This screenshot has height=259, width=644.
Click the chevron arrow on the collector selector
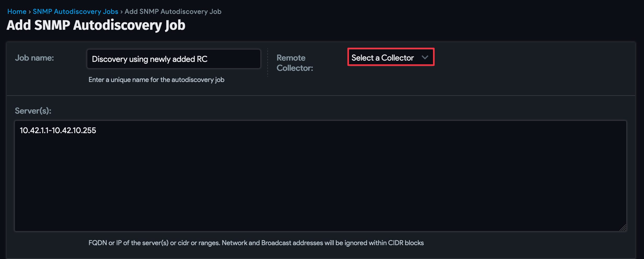click(x=425, y=57)
